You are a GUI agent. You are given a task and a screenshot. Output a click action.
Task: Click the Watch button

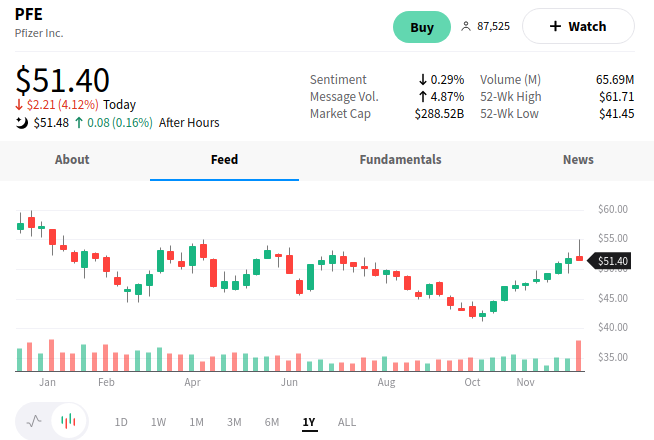point(578,26)
